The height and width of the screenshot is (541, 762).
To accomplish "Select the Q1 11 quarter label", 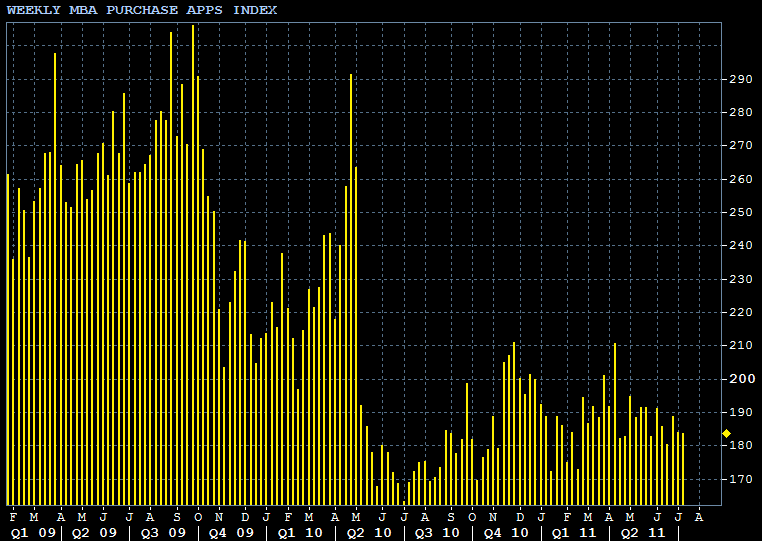I will pos(573,533).
